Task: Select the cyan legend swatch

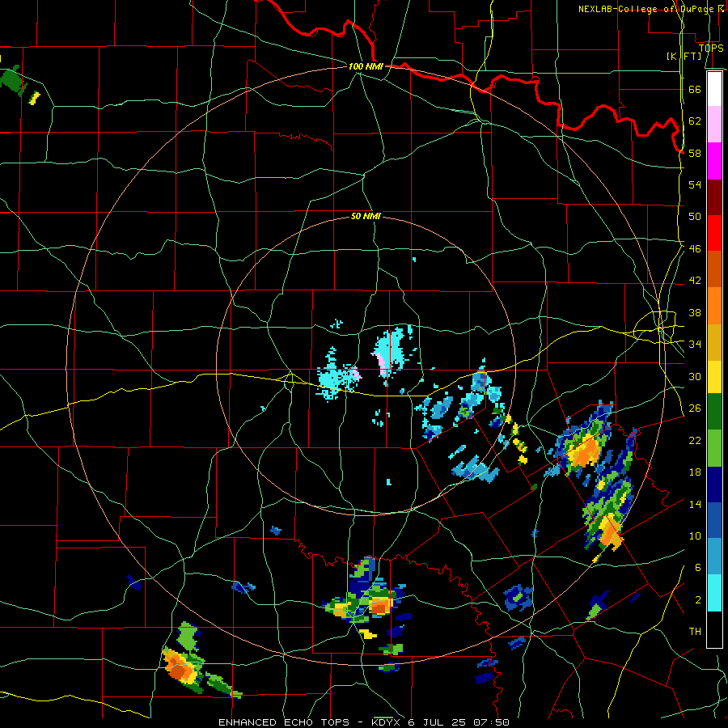Action: (714, 594)
